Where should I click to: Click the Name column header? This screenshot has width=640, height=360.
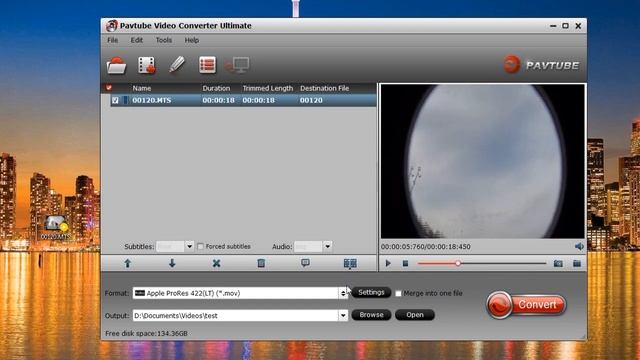tap(142, 88)
